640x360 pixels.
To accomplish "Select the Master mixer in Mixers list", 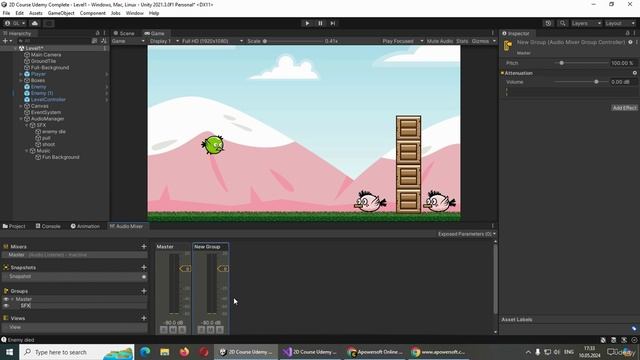I will click(x=74, y=255).
